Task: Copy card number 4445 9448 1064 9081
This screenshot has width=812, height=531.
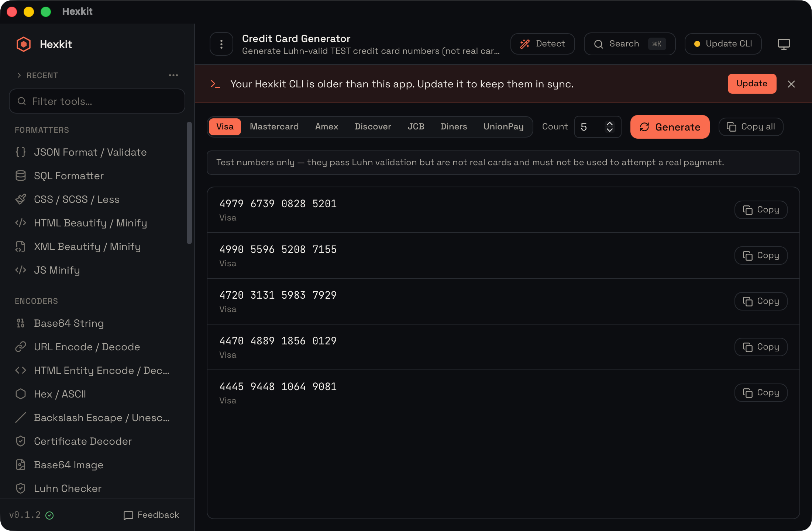Action: pos(761,393)
